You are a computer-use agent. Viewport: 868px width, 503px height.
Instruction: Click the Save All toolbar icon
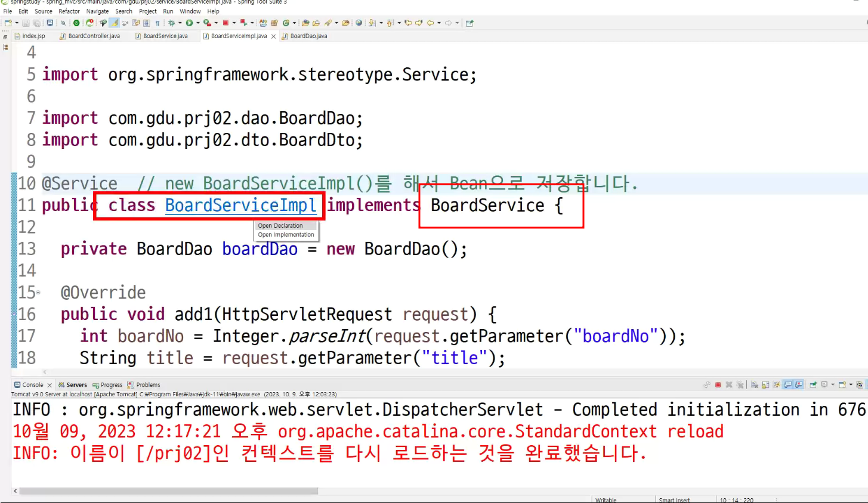(x=36, y=23)
